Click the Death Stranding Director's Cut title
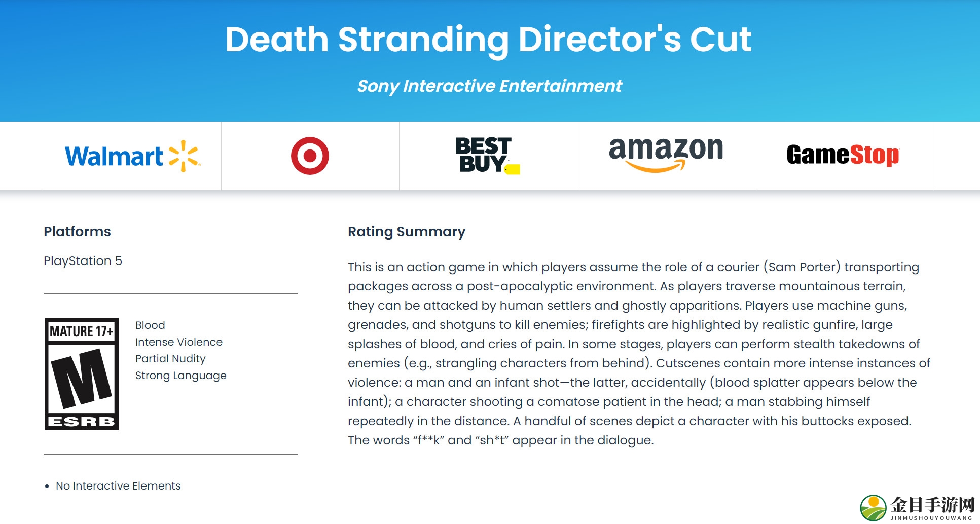 pos(488,40)
